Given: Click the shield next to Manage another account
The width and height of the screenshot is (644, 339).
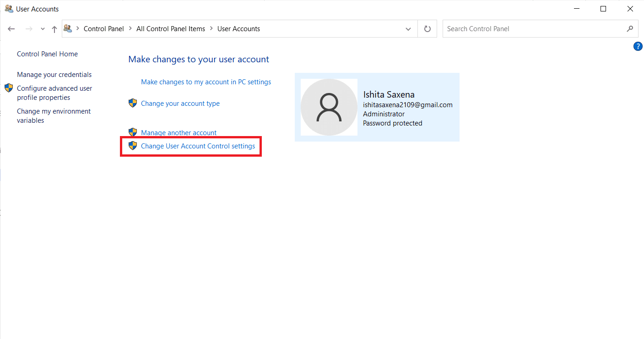Looking at the screenshot, I should 133,132.
